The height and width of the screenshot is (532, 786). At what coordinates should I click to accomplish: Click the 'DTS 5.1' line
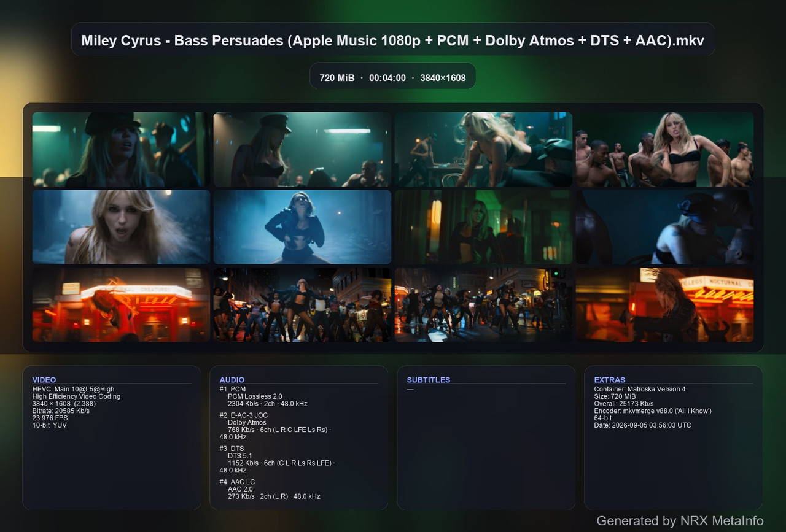click(x=241, y=456)
